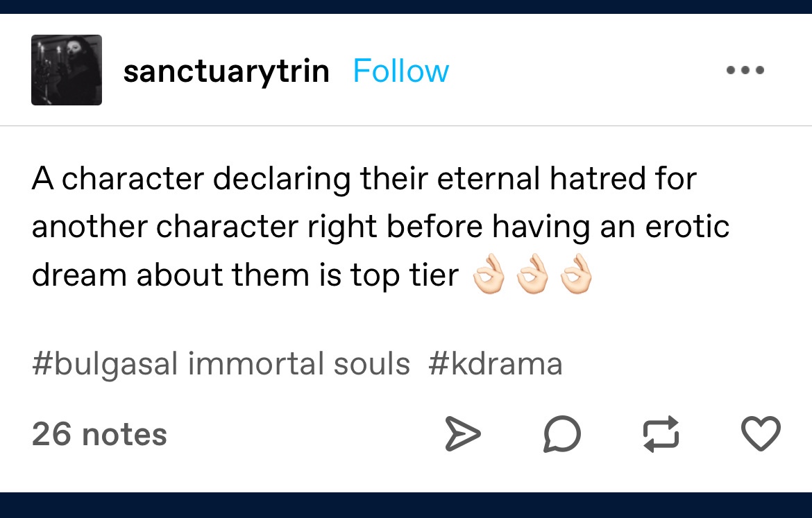Click the word "dream" in the post

point(78,276)
